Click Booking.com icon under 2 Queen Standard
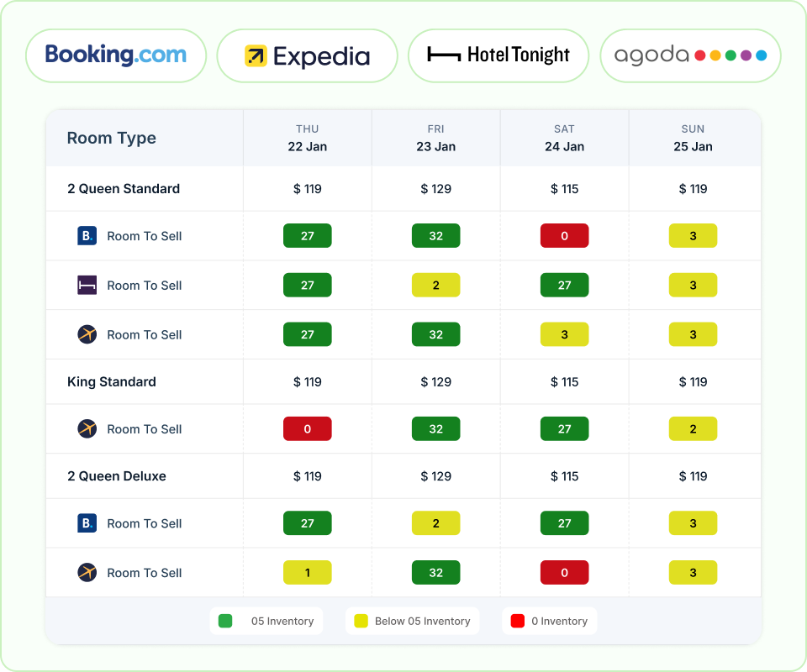807x672 pixels. tap(87, 235)
